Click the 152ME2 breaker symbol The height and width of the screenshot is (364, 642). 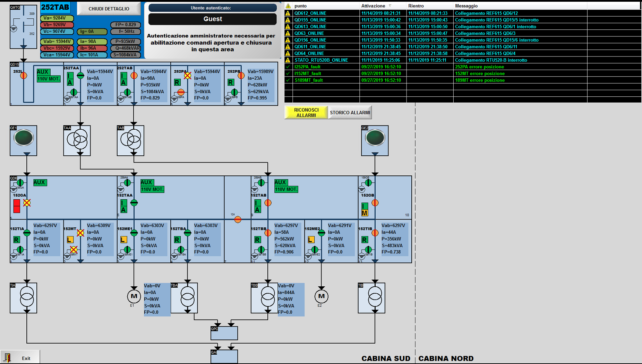(322, 233)
